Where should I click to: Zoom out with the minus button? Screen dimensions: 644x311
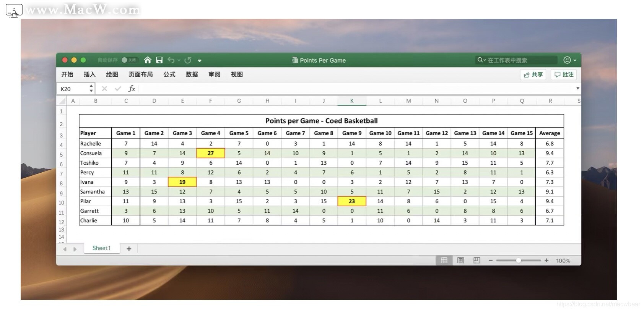tap(491, 260)
